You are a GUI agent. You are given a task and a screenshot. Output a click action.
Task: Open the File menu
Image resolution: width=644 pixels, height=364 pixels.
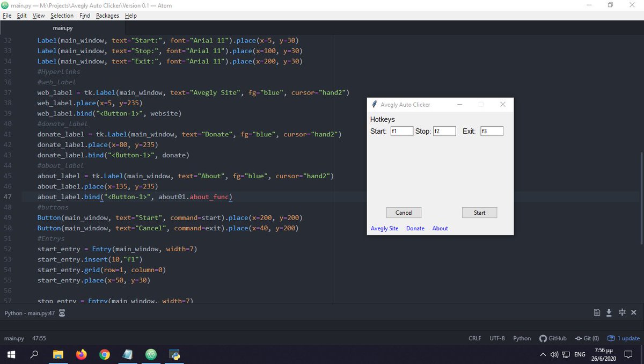pos(7,16)
